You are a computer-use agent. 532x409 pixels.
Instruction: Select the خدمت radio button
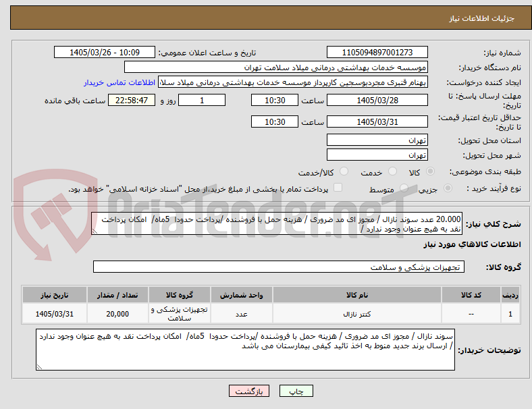(x=392, y=171)
